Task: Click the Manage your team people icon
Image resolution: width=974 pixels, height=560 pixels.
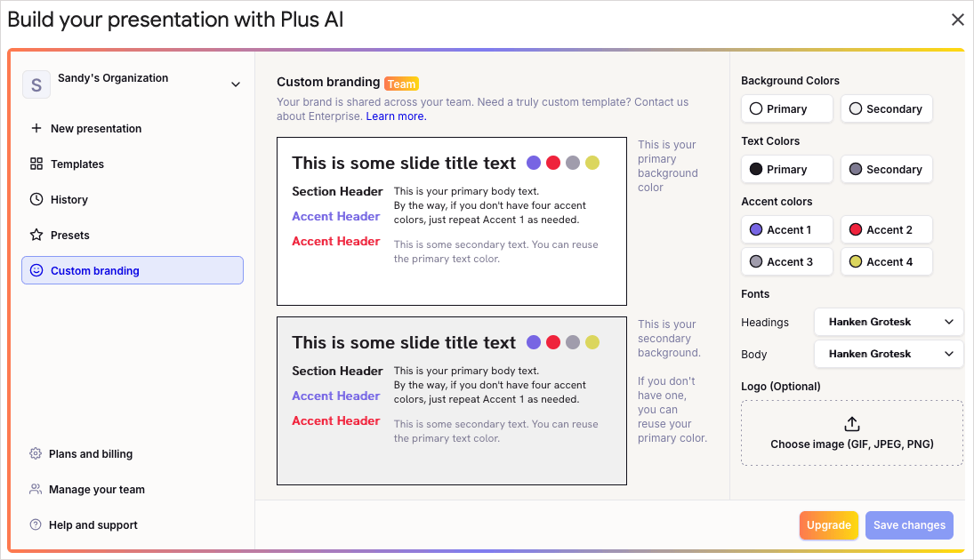Action: 36,489
